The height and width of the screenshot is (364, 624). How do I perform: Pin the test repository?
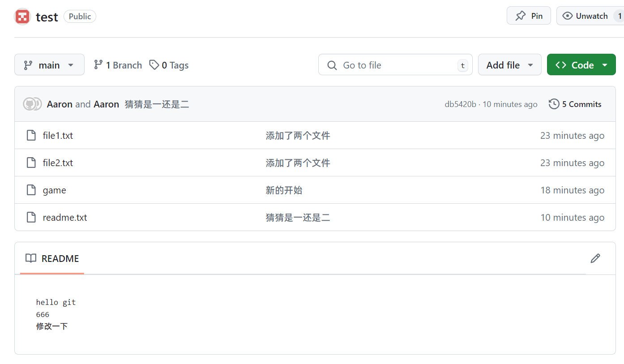[x=529, y=16]
